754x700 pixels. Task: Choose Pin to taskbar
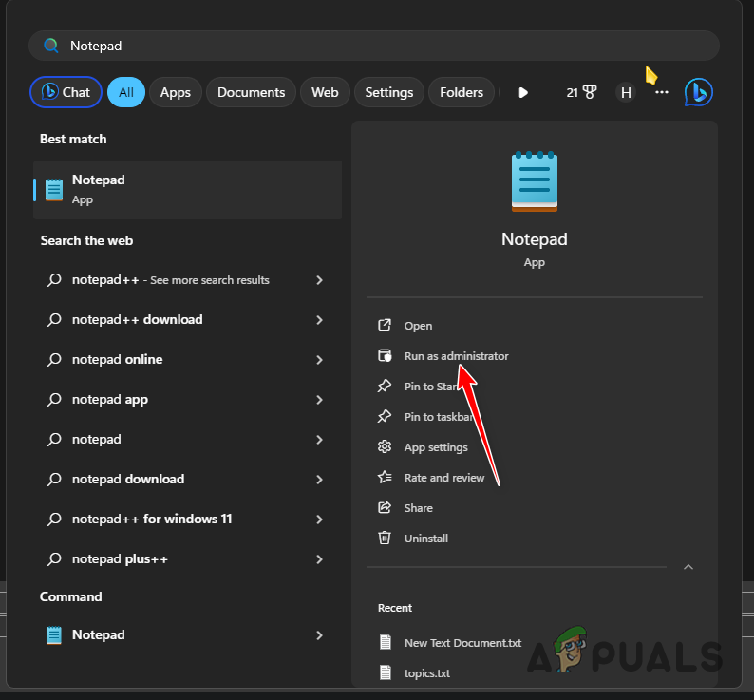tap(439, 417)
